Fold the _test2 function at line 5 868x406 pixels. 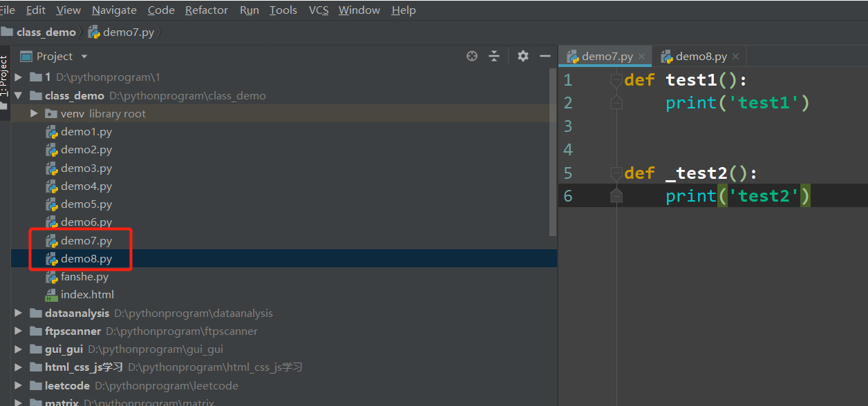pyautogui.click(x=616, y=173)
